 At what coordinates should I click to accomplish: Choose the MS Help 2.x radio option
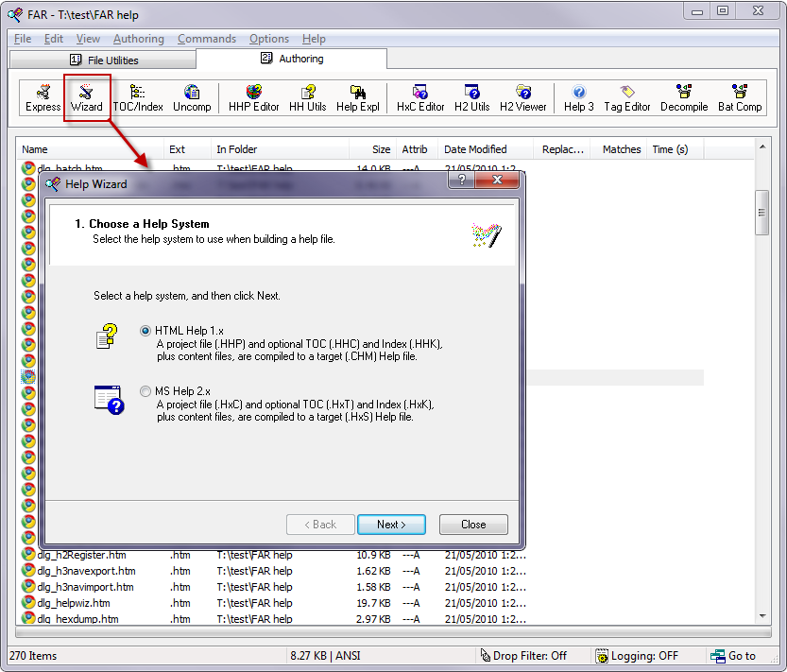(x=145, y=391)
